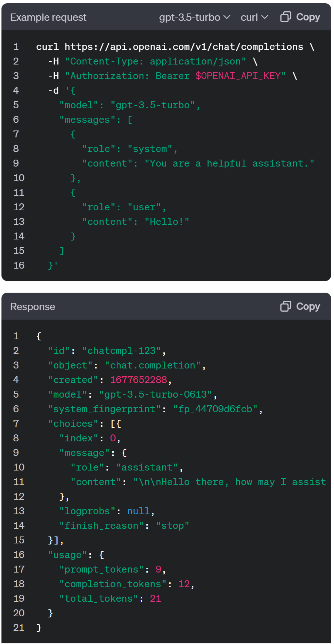Click the completion_tokens value 12
Screen dimensions: 334x644
point(184,584)
